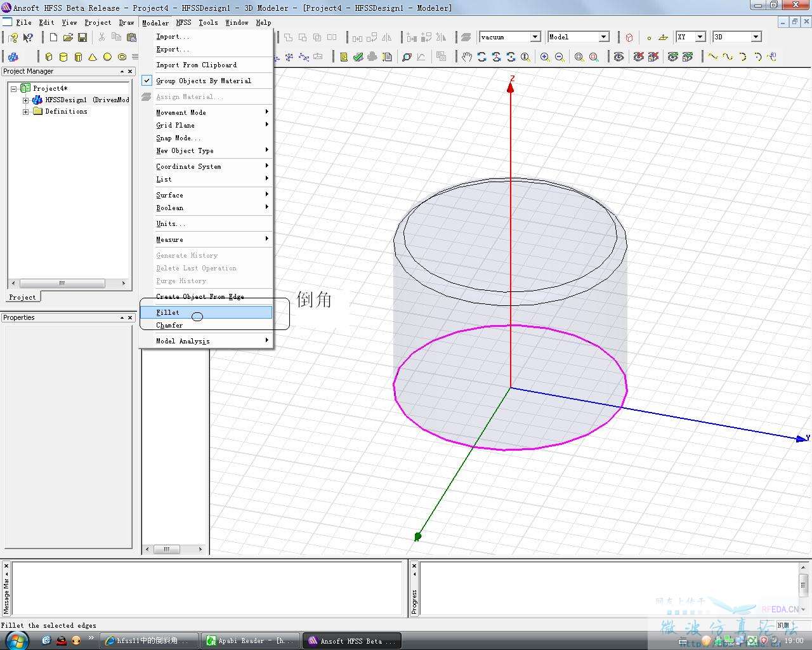Screen dimensions: 812x650
Task: Select the Draw Cone tool
Action: (93, 57)
